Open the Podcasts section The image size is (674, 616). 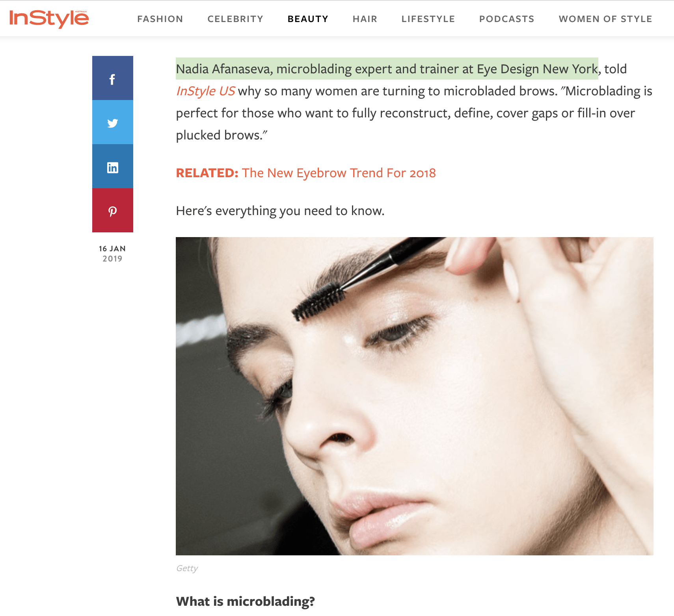click(507, 19)
